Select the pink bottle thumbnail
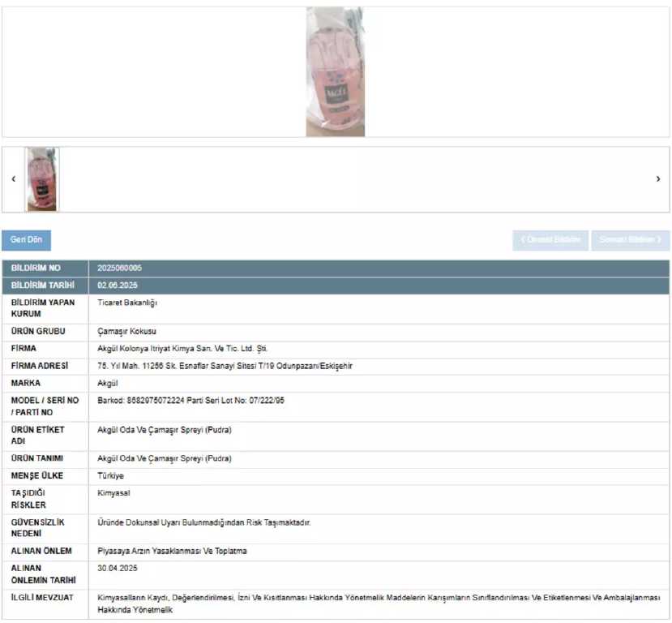672x623 pixels. click(41, 179)
